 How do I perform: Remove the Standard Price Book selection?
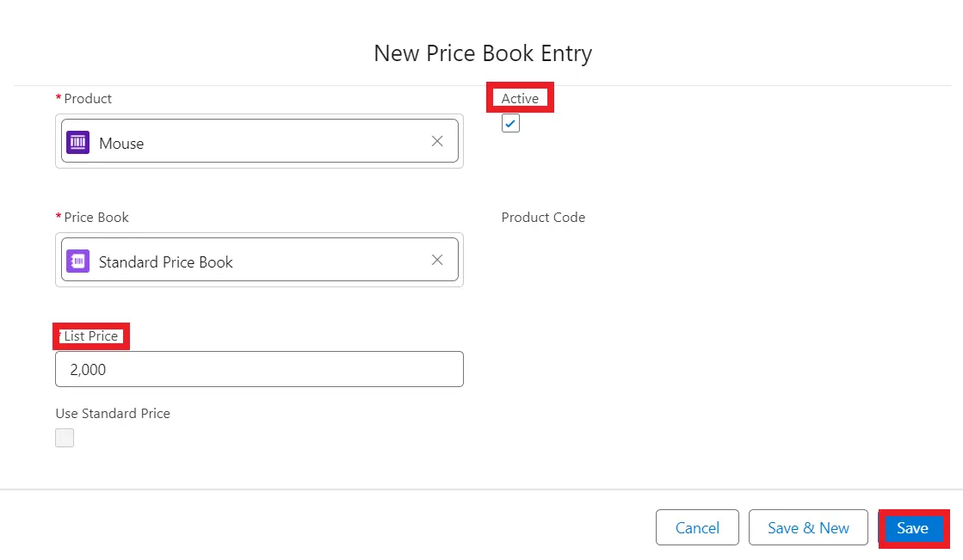437,260
